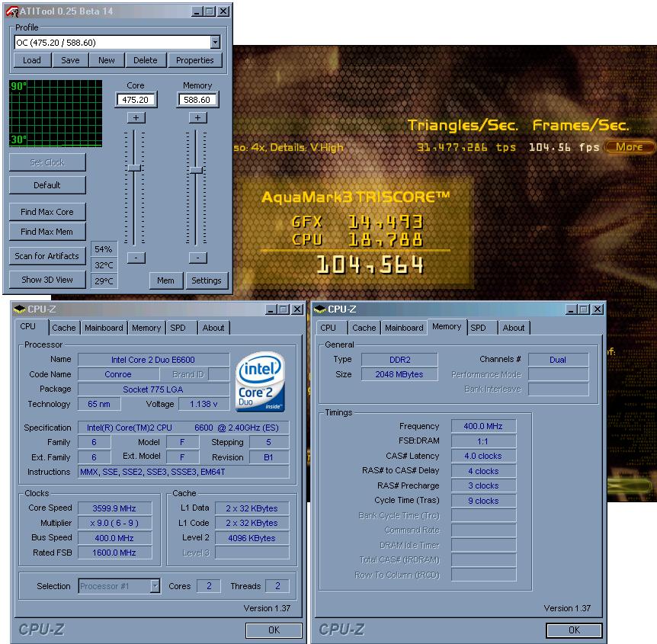Click the Voltage value 1.138 v

204,405
